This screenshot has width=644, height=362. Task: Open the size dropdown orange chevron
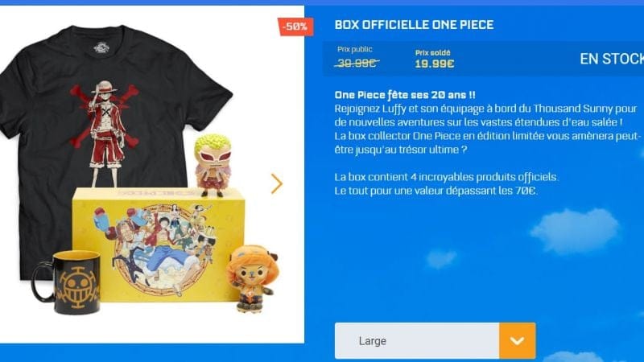517,340
